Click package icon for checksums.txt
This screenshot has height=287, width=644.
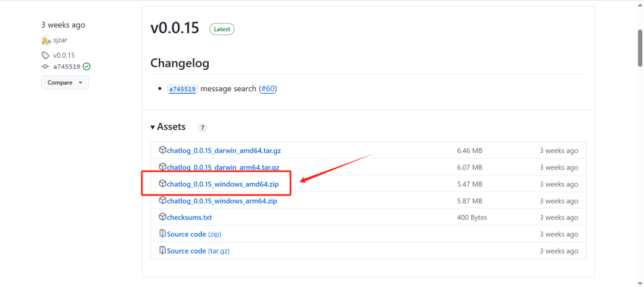point(162,217)
